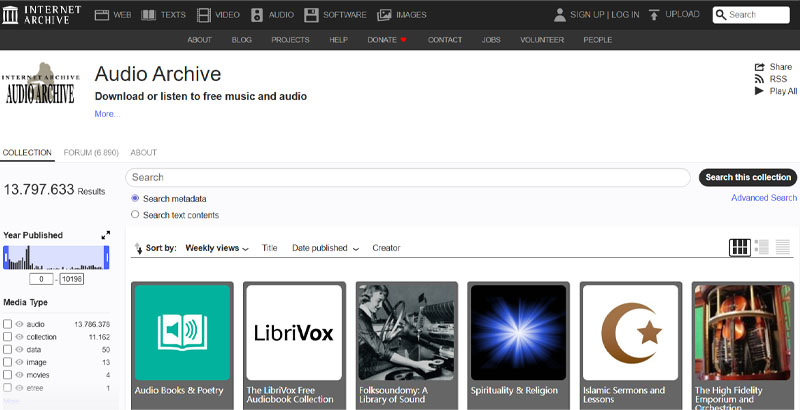Open the Software floppy disk icon
Image resolution: width=800 pixels, height=410 pixels.
pos(311,15)
